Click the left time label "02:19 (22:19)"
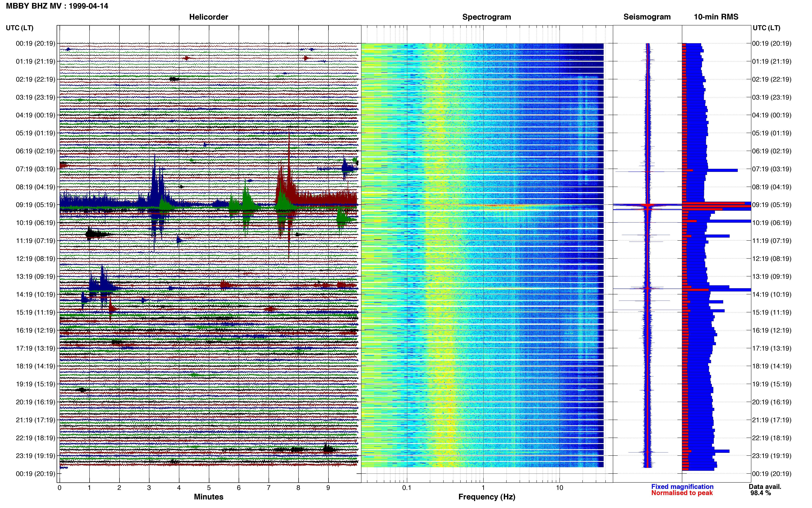The width and height of the screenshot is (812, 508). tap(35, 79)
